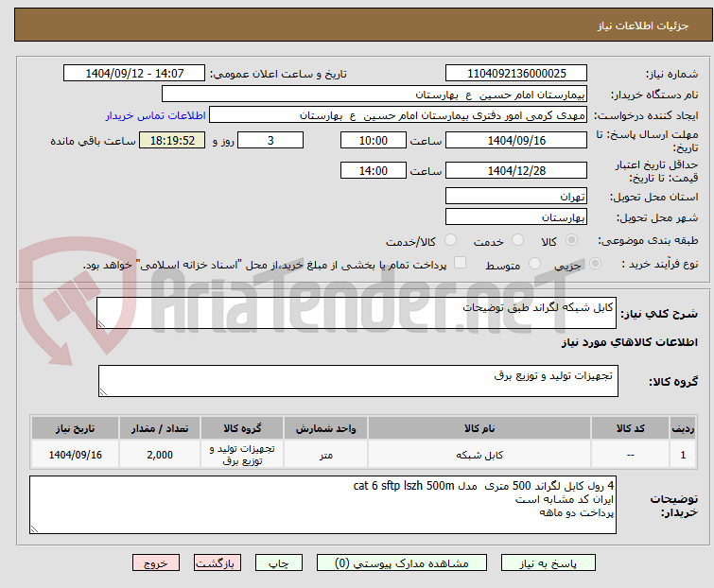
Task: Open اطلاعات تماس خریدار link
Action: point(156,115)
